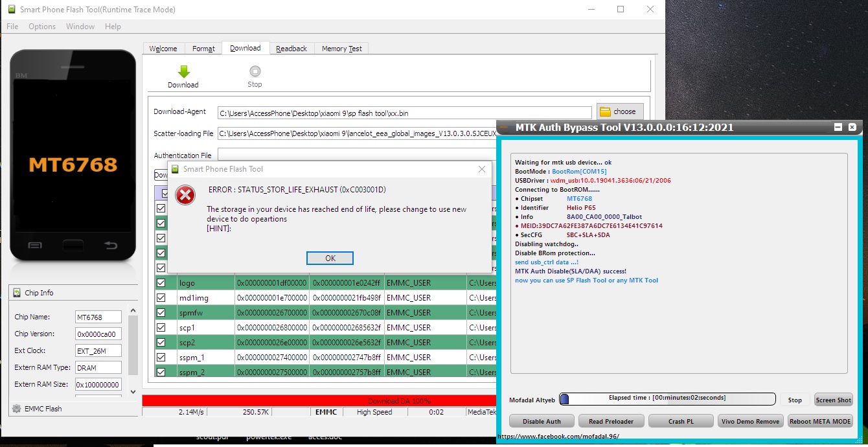Uncheck the logo partition checkbox
The width and height of the screenshot is (868, 447).
pyautogui.click(x=161, y=283)
